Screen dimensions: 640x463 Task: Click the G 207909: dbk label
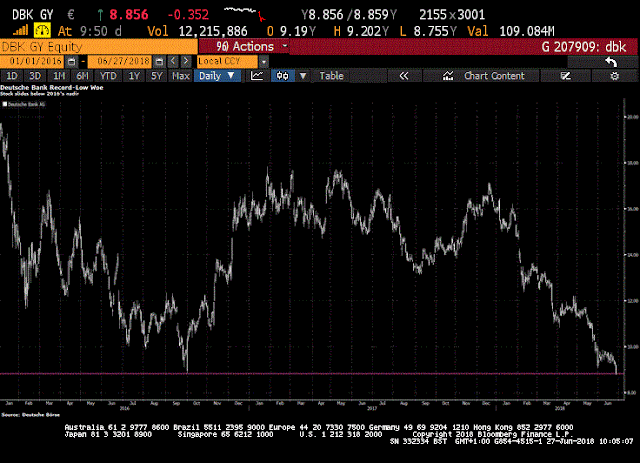(584, 47)
